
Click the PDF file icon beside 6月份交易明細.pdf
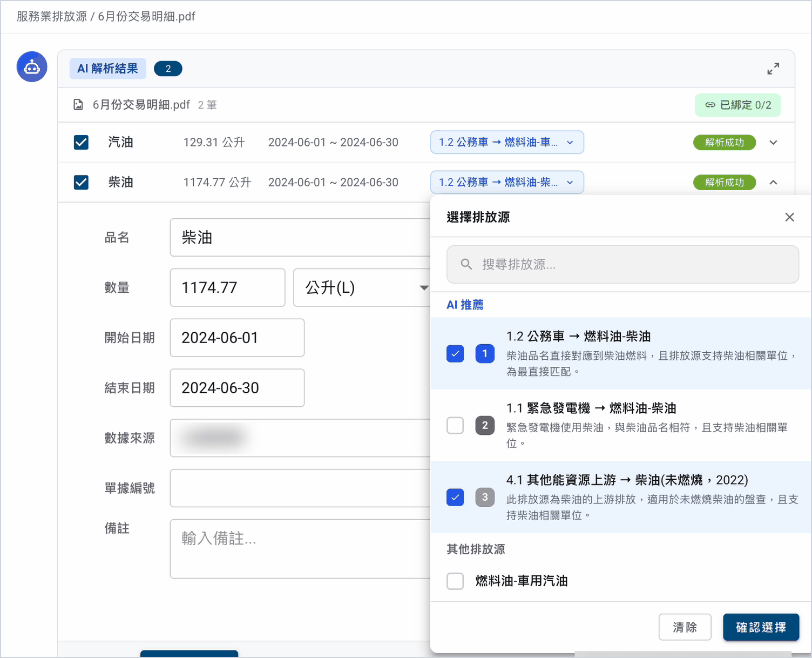[x=78, y=105]
